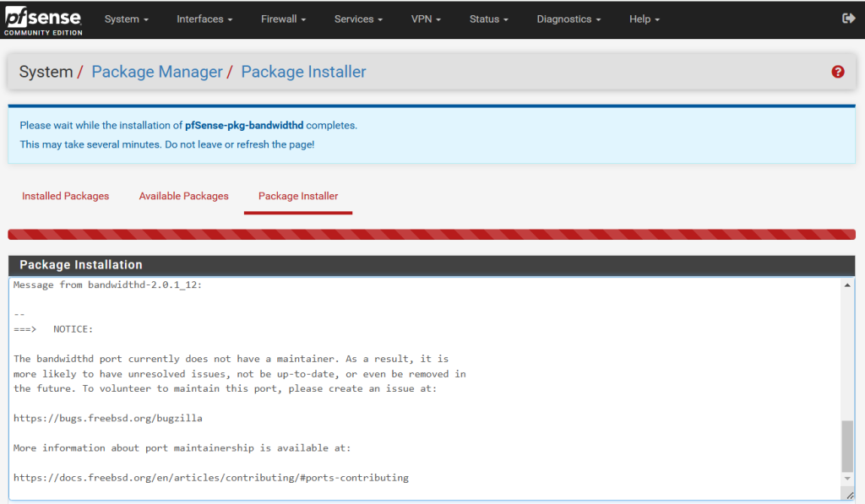Image resolution: width=865 pixels, height=504 pixels.
Task: Click the bugs.freebsd.org/bugzilla URL text
Action: point(108,419)
